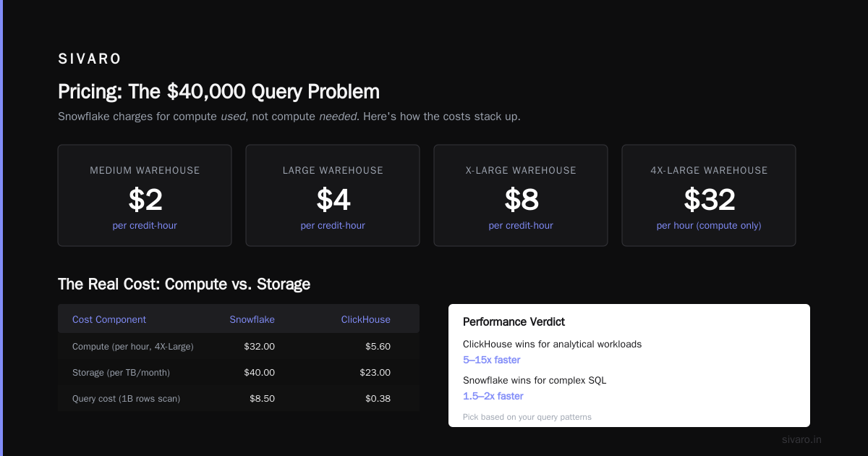Click "The Real Cost: Compute vs. Storage" heading
The image size is (868, 456).
(184, 284)
